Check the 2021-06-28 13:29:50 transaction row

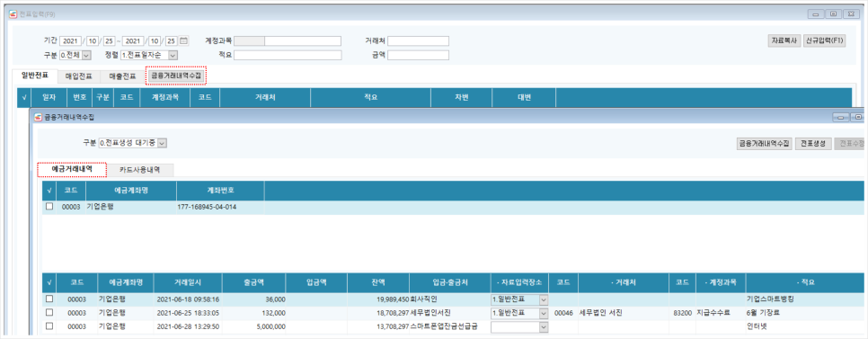tap(49, 326)
